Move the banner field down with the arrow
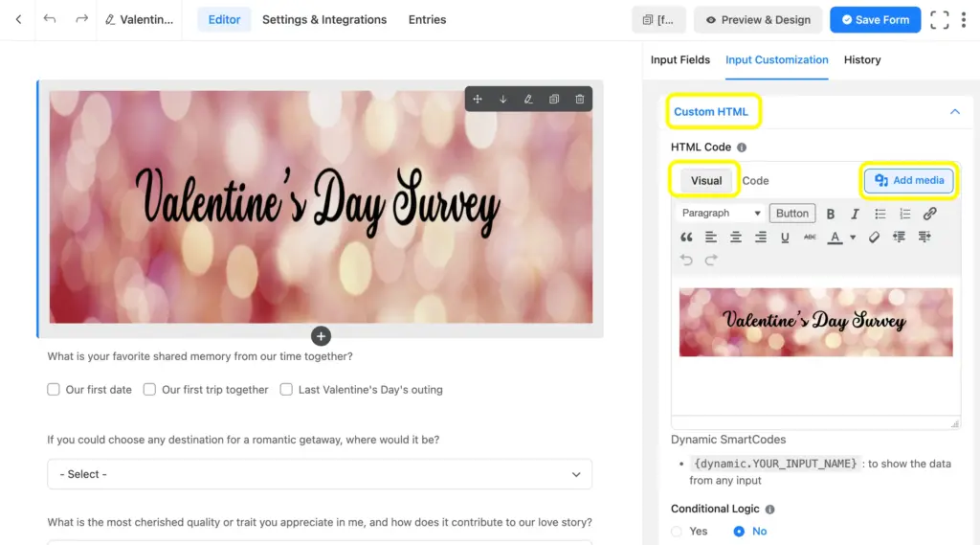980x545 pixels. pyautogui.click(x=503, y=99)
